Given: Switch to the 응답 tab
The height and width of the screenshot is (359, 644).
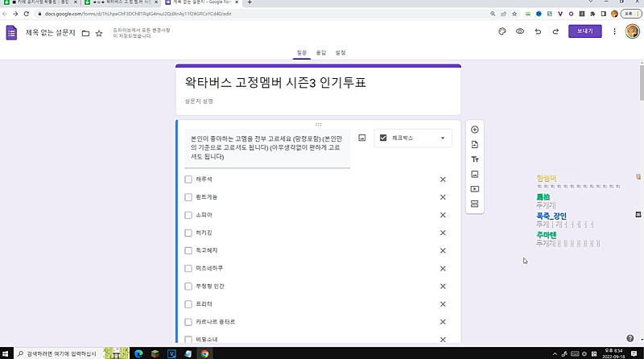Looking at the screenshot, I should pos(321,52).
